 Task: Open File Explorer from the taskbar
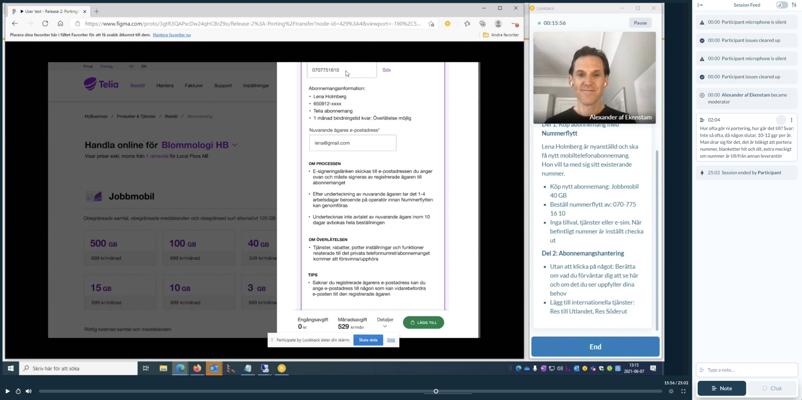pyautogui.click(x=163, y=368)
